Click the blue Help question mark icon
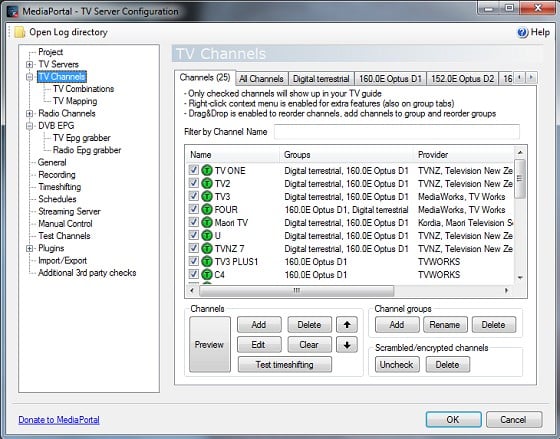Viewport: 560px width, 439px height. pos(522,33)
